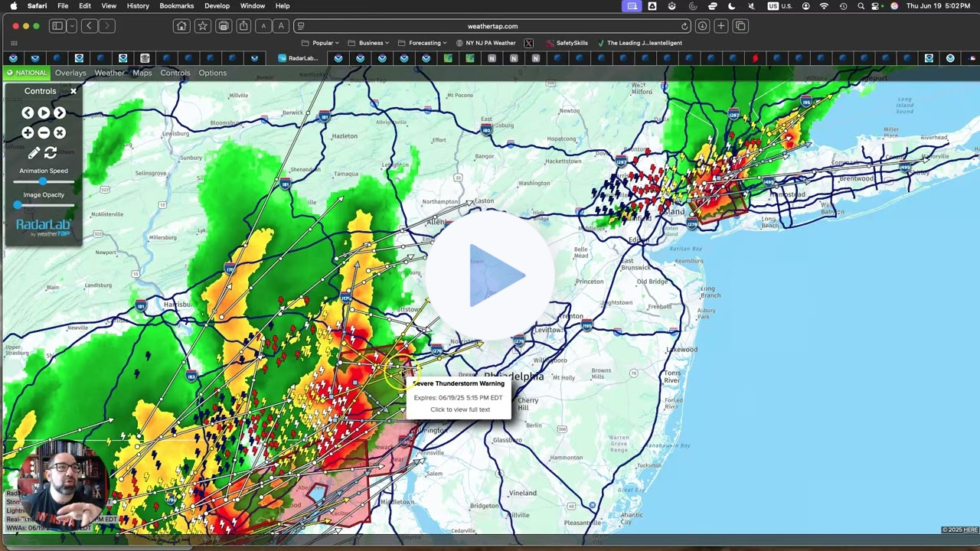The width and height of the screenshot is (980, 551).
Task: Close the Controls panel
Action: point(73,91)
